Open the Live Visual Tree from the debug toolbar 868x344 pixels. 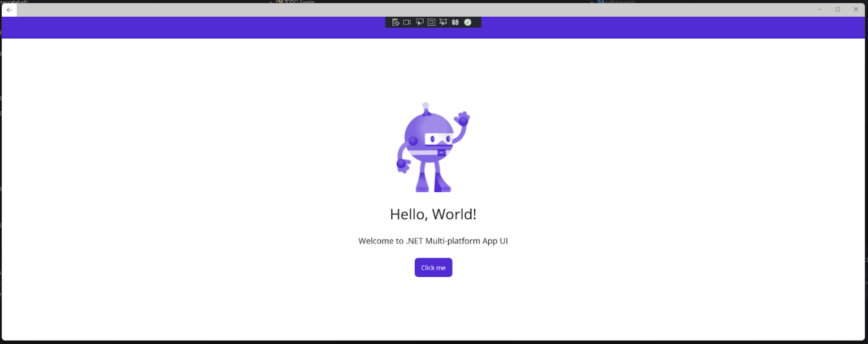pos(395,22)
